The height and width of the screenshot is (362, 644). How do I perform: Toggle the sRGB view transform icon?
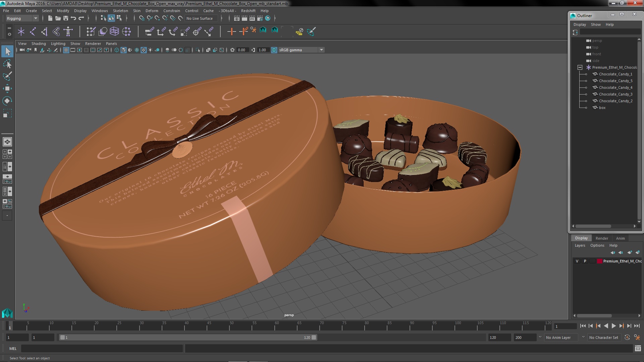coord(274,50)
